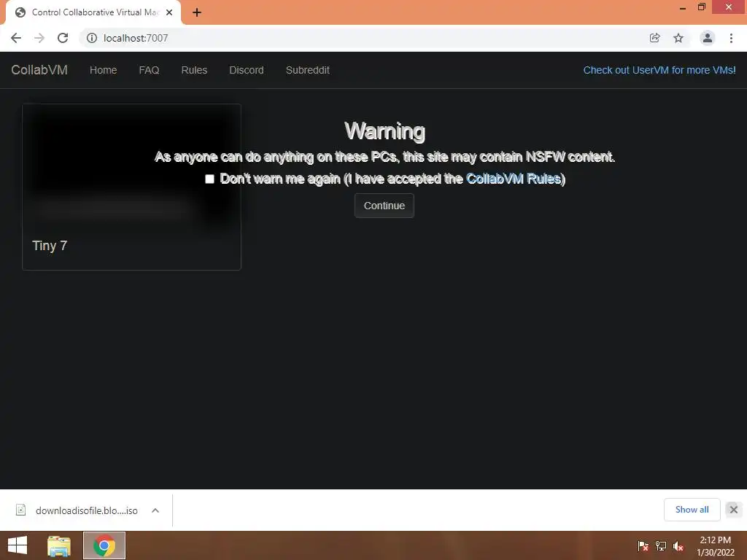Click Show all downloads
The height and width of the screenshot is (560, 747).
pos(692,510)
